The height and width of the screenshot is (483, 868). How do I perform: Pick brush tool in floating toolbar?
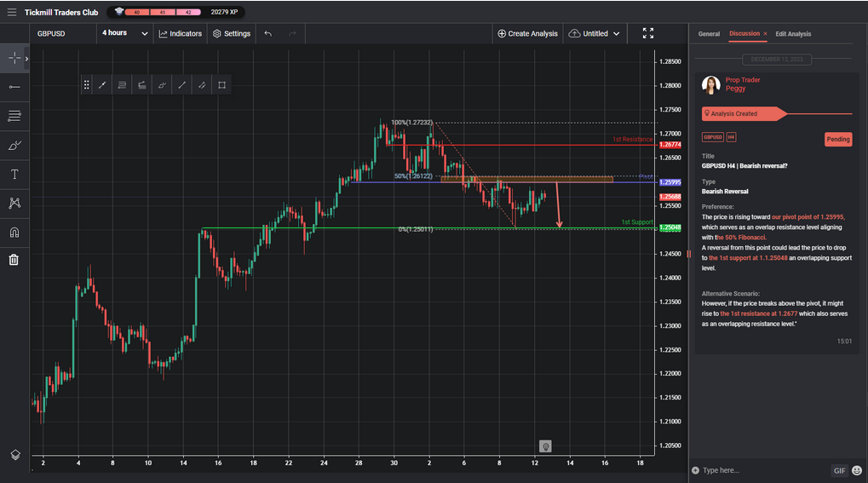pyautogui.click(x=162, y=84)
